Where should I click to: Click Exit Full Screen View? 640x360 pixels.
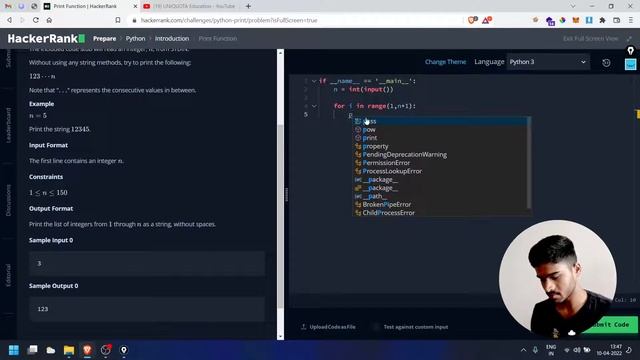590,38
